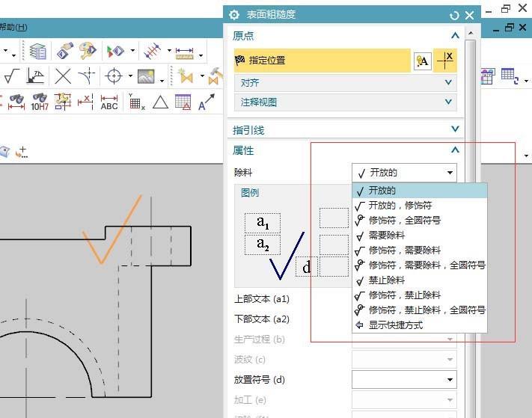Click the datum feature symbol icon
The image size is (532, 418).
36,76
